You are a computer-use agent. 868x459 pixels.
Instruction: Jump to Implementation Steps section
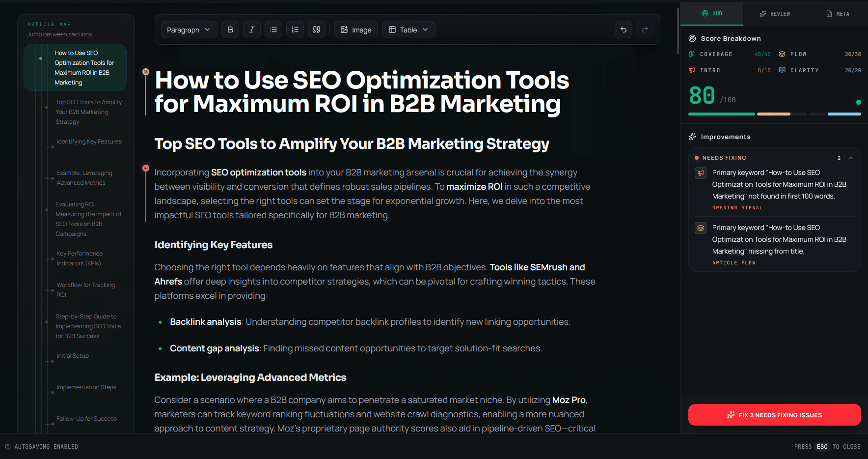tap(86, 387)
